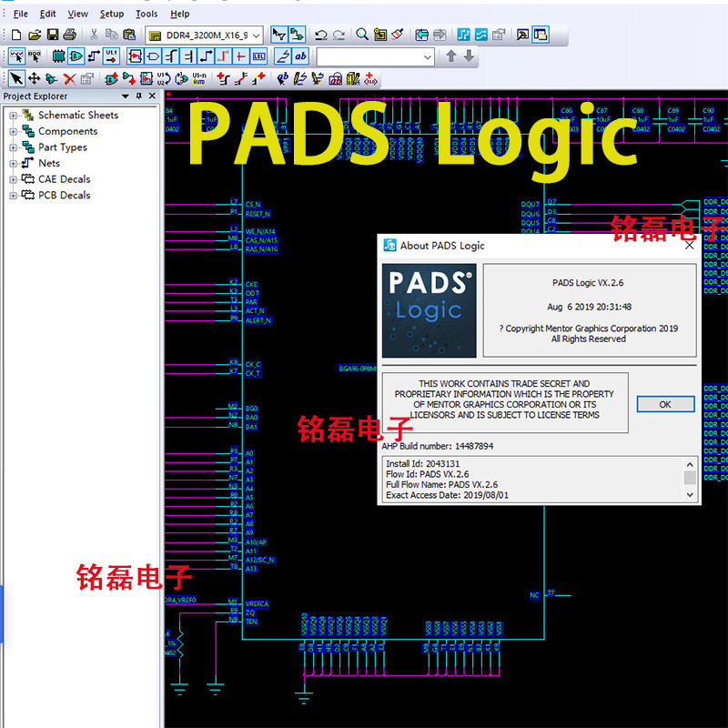This screenshot has height=728, width=728.
Task: Select the Install Id: 2043131 line
Action: pyautogui.click(x=422, y=464)
